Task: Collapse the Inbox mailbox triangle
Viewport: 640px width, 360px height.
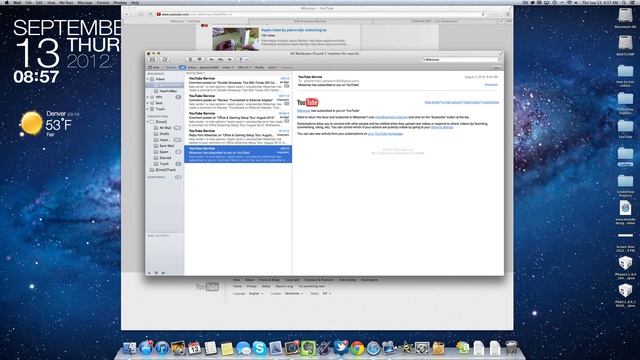Action: click(148, 79)
